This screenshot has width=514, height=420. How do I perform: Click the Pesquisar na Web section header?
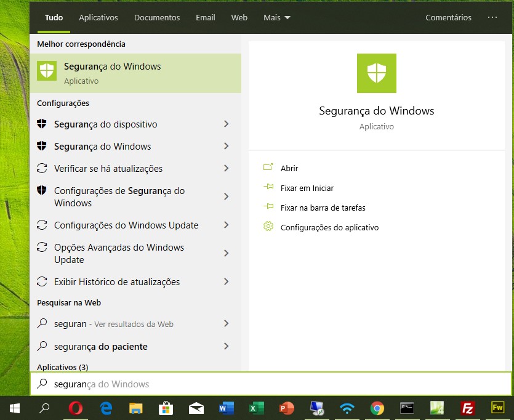pos(69,302)
